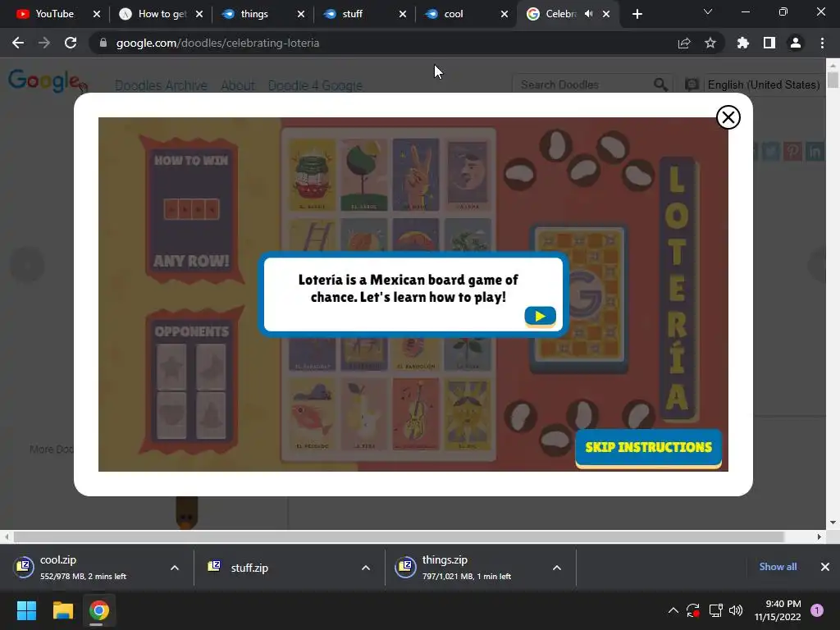Expand options for things.zip download
Screen dimensions: 840x630
pos(557,568)
